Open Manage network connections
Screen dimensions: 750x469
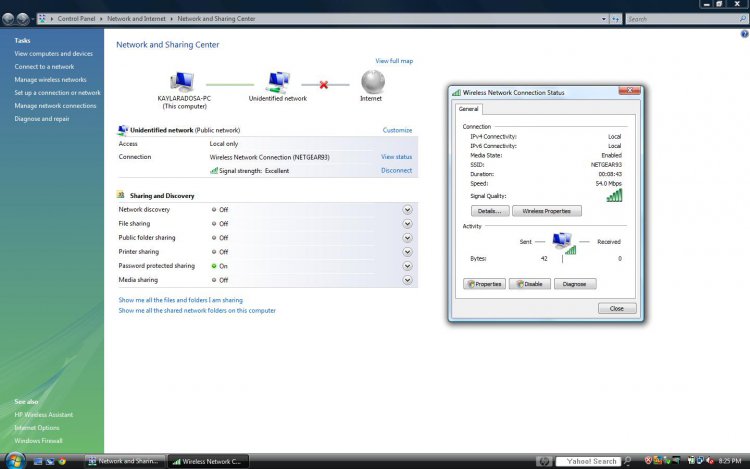(55, 106)
